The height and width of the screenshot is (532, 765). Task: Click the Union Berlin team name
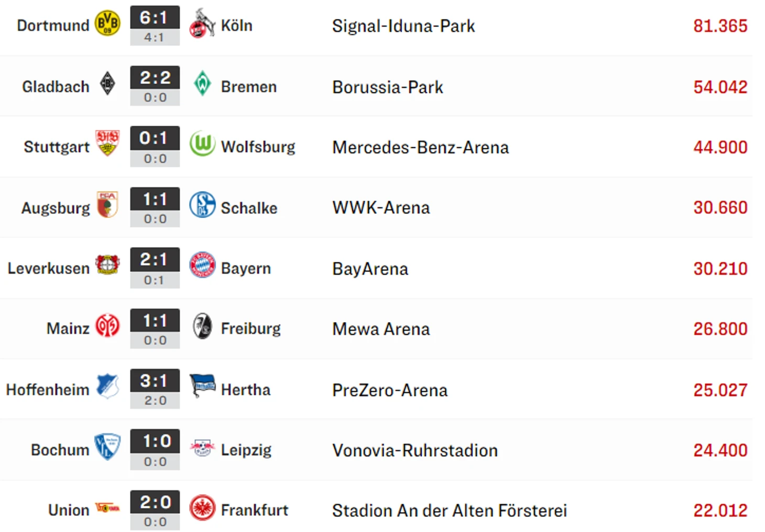tap(69, 510)
